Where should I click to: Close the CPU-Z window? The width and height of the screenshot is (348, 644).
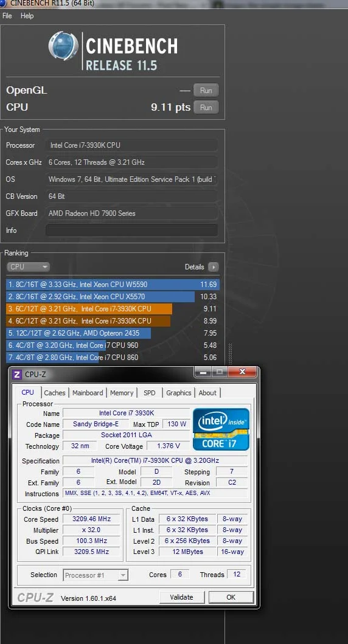[x=242, y=372]
